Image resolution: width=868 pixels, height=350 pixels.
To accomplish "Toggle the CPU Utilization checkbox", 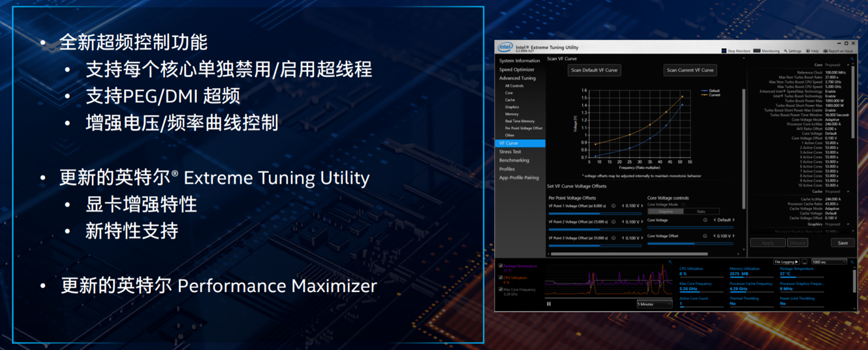I will tap(501, 278).
